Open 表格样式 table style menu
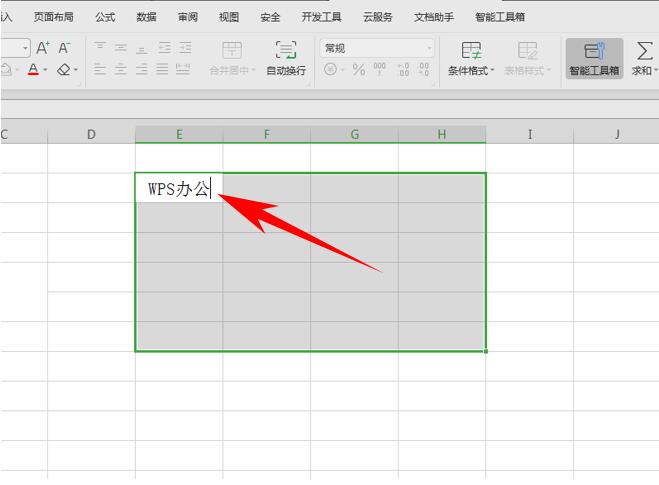 click(527, 58)
